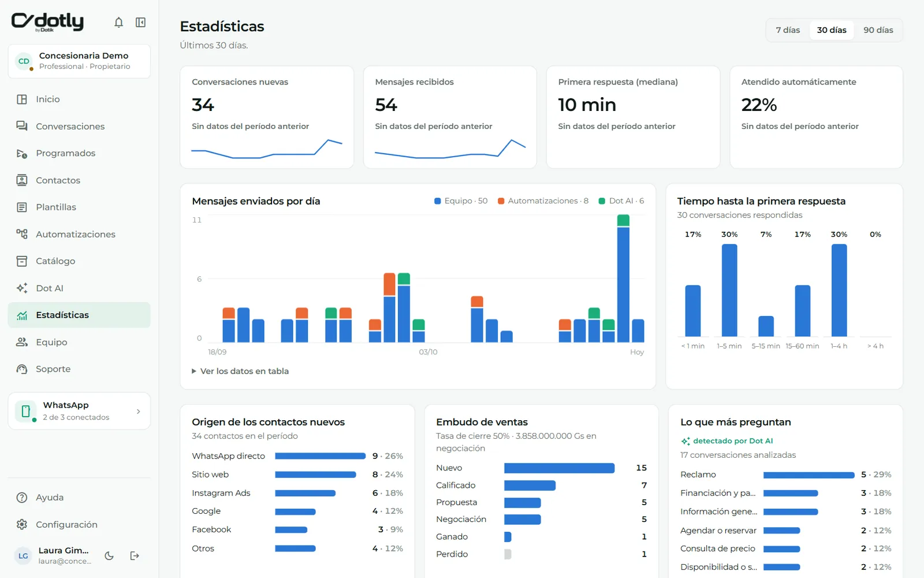Click Calificado funnel stage label
The width and height of the screenshot is (924, 578).
point(456,486)
